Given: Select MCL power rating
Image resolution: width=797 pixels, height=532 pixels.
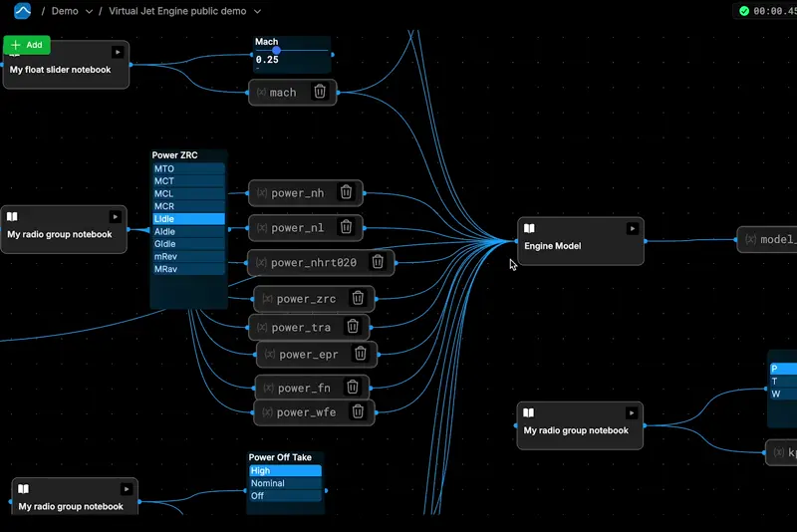Looking at the screenshot, I should [188, 193].
